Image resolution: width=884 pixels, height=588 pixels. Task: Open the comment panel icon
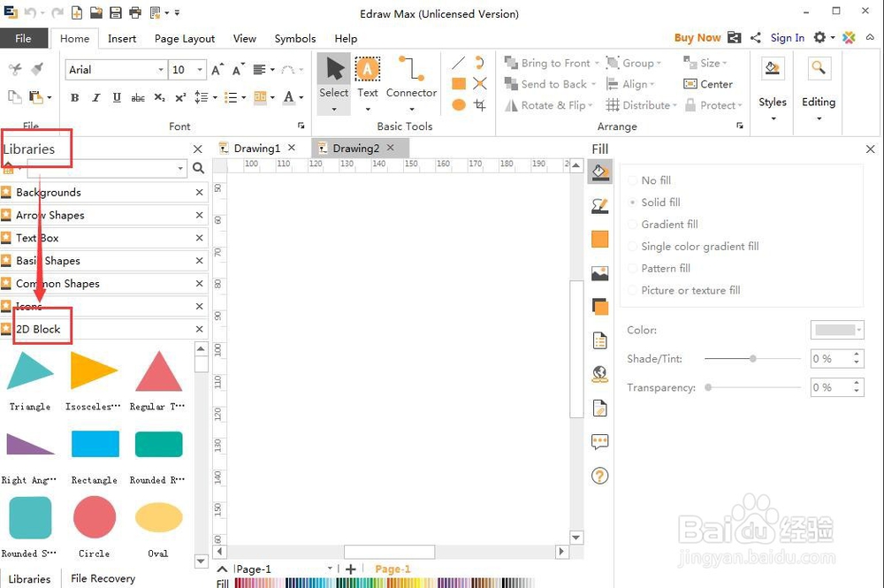click(x=600, y=441)
